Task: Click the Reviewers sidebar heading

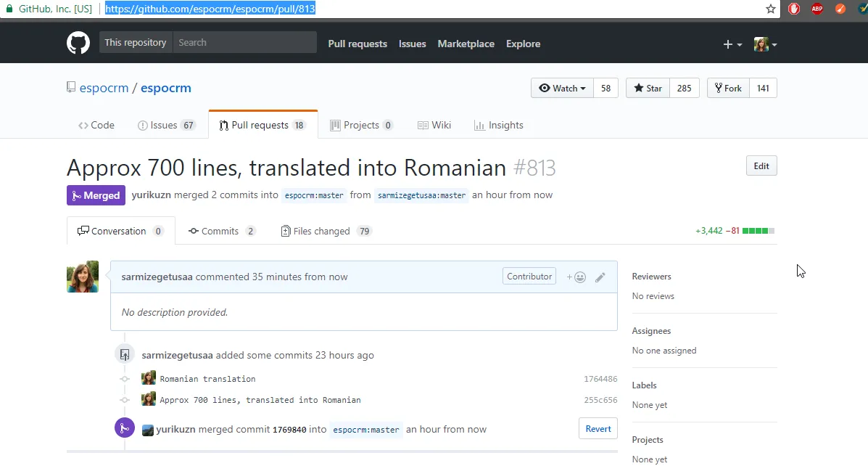Action: point(652,276)
